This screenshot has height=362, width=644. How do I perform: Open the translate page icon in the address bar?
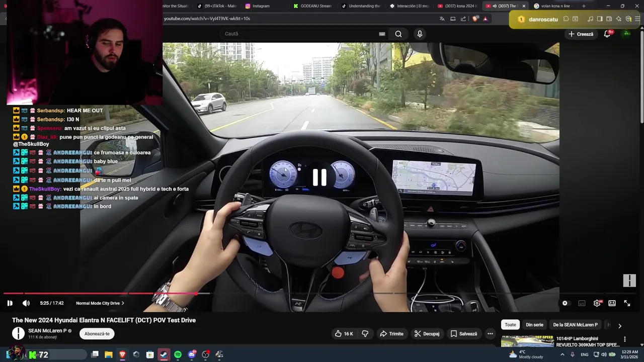[442, 19]
